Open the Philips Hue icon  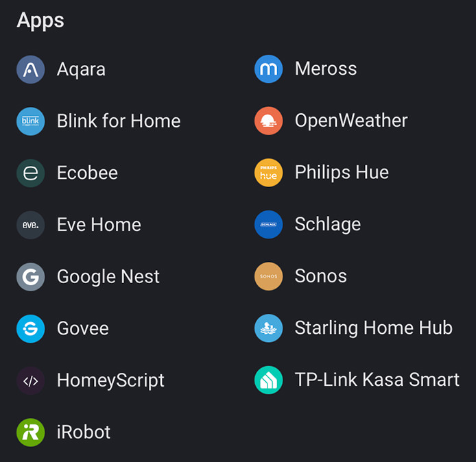268,173
